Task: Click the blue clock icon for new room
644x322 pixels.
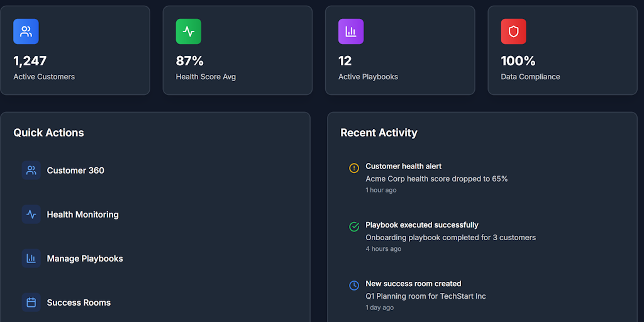Action: (354, 286)
